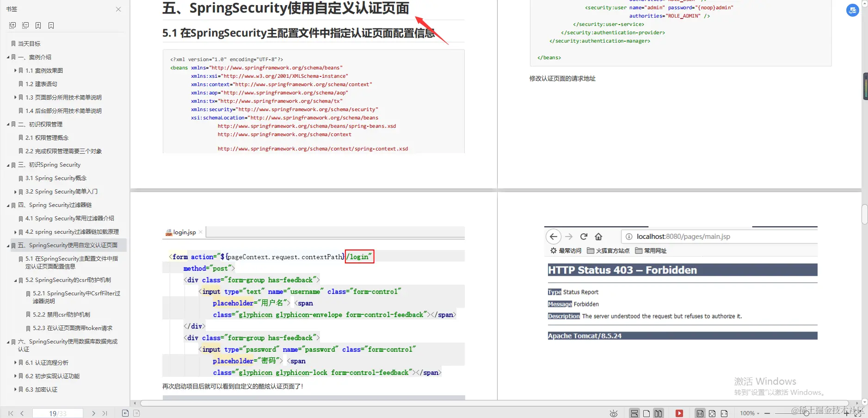The height and width of the screenshot is (418, 868).
Task: Set zoom to actual size 1:1
Action: pos(700,412)
